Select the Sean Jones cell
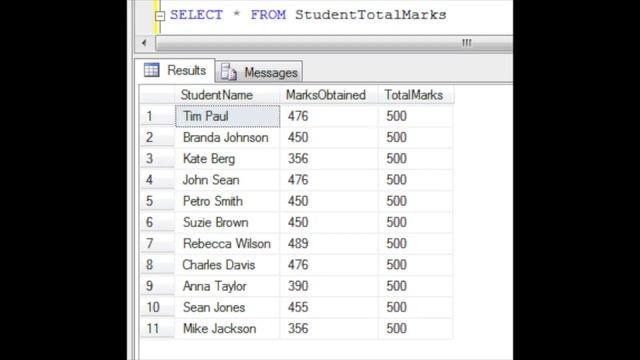The height and width of the screenshot is (360, 640). [x=227, y=307]
